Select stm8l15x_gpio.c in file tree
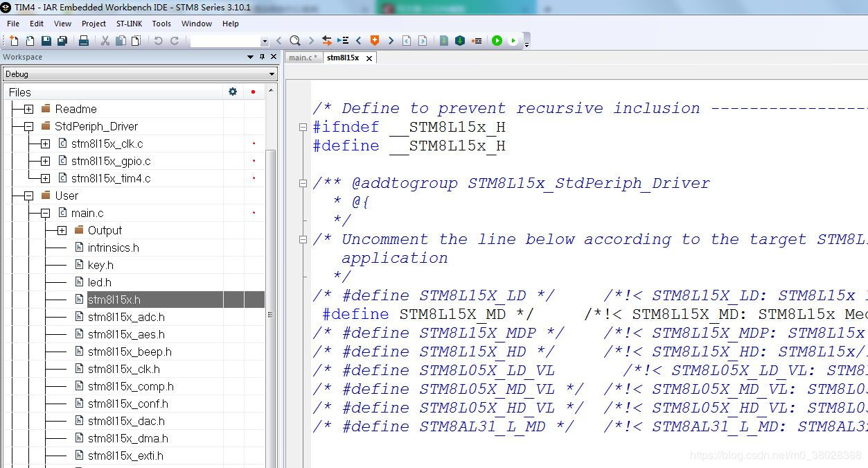This screenshot has height=468, width=868. point(111,161)
